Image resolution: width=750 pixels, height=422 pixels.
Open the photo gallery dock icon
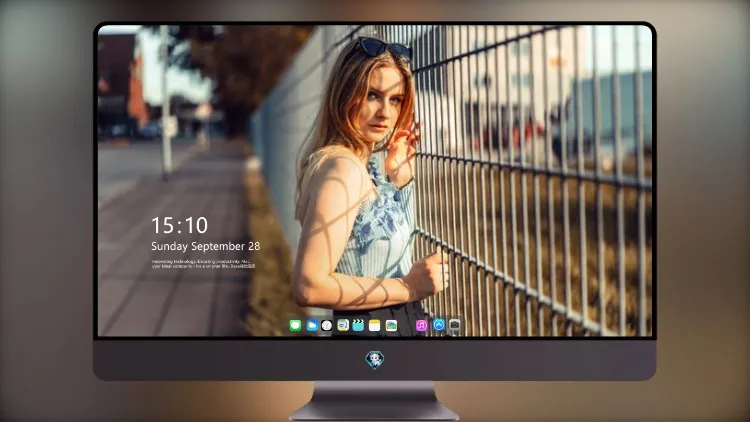391,325
